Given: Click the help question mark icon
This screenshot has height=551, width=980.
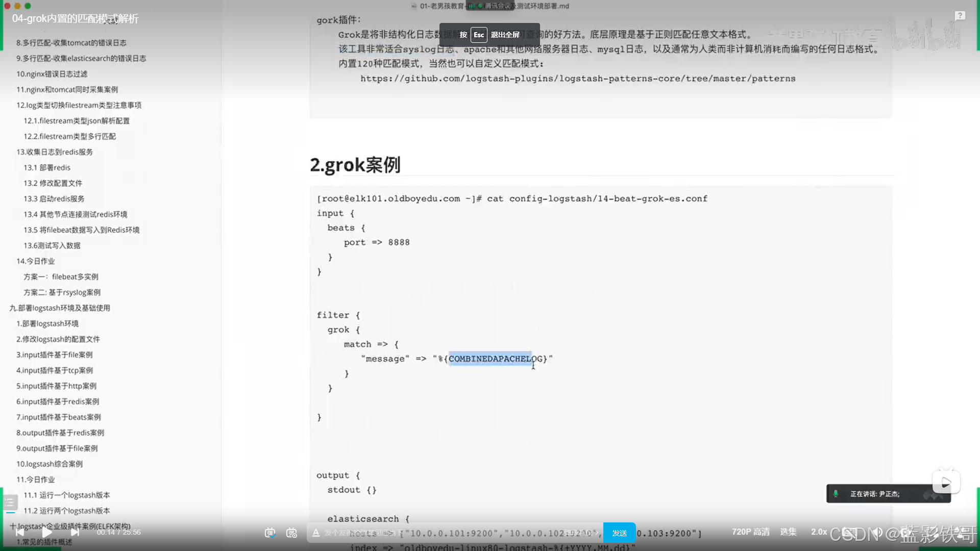Looking at the screenshot, I should (x=960, y=16).
